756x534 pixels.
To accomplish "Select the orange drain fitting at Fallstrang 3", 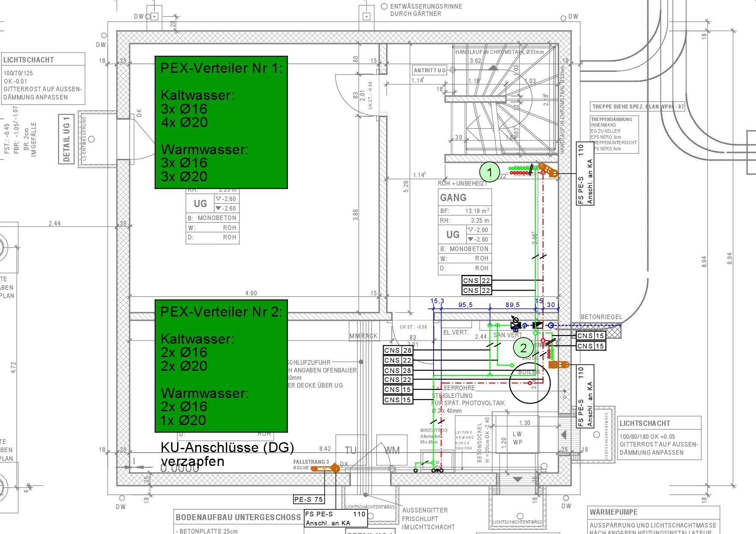I will [x=325, y=469].
